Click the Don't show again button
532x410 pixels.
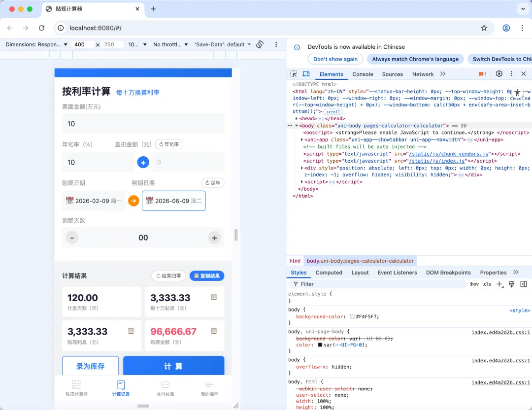(x=335, y=59)
